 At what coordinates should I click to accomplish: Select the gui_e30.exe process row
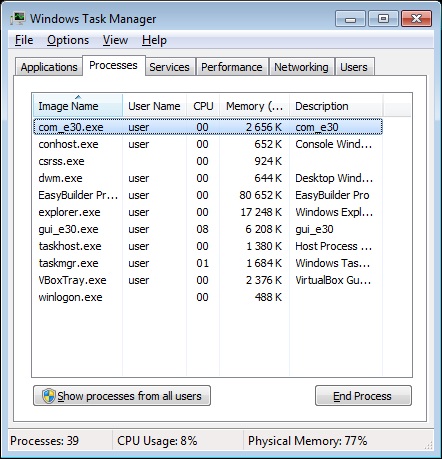(208, 229)
